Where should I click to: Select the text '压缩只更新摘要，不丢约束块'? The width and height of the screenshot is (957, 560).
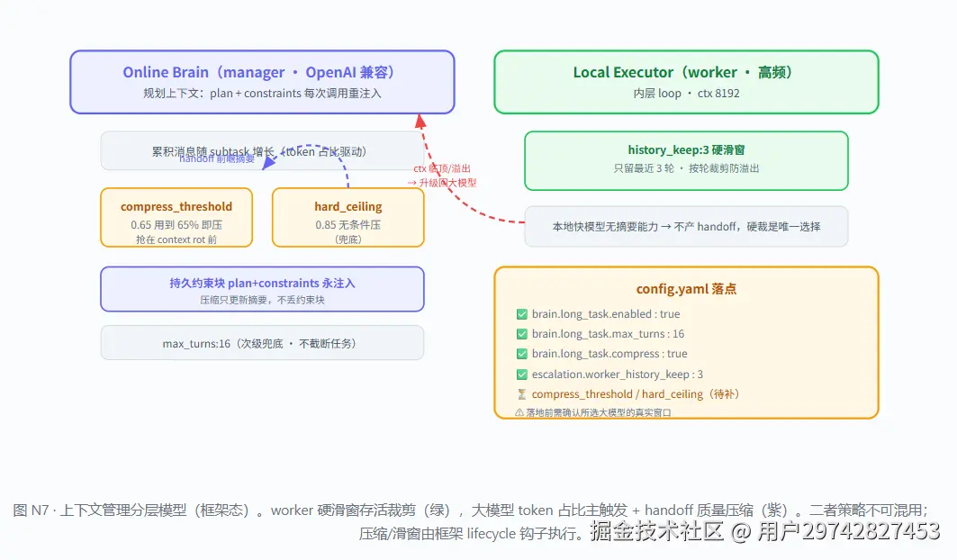point(263,300)
